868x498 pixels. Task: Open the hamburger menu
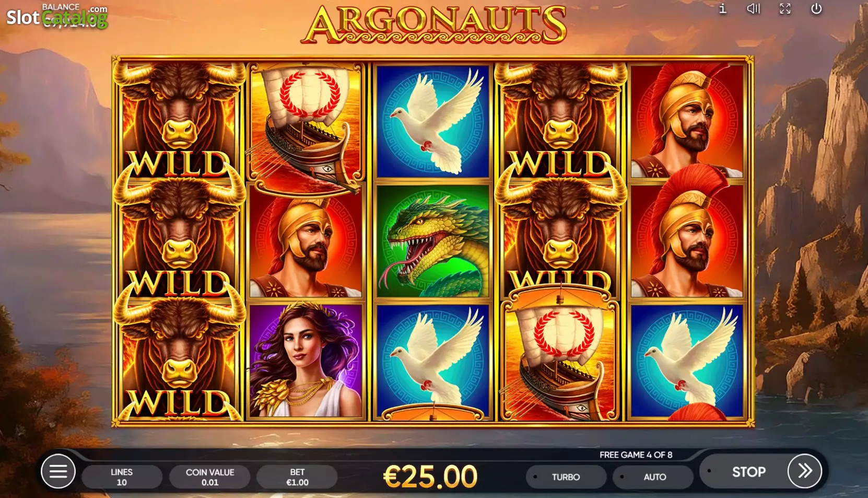click(x=58, y=471)
